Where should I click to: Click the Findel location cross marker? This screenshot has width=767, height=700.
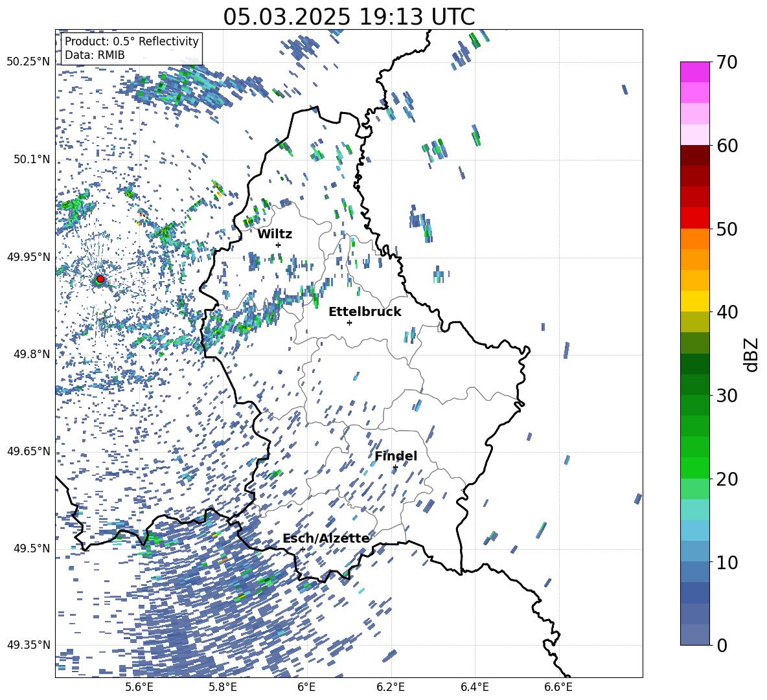(x=395, y=468)
